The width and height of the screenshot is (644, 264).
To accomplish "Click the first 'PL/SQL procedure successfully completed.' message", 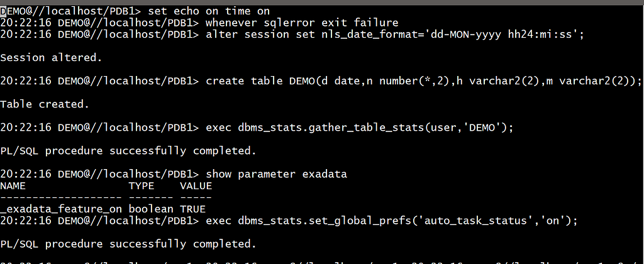I will tap(128, 151).
